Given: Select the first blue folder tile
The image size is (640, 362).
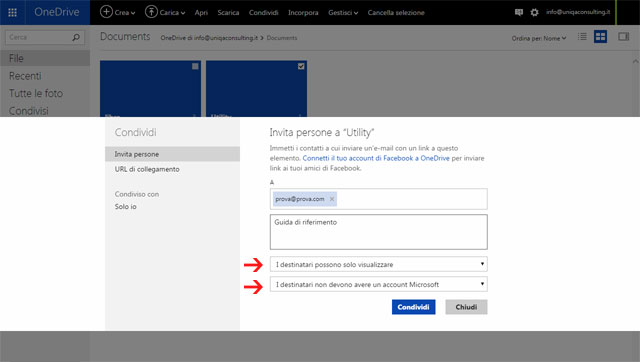Looking at the screenshot, I should pos(150,89).
